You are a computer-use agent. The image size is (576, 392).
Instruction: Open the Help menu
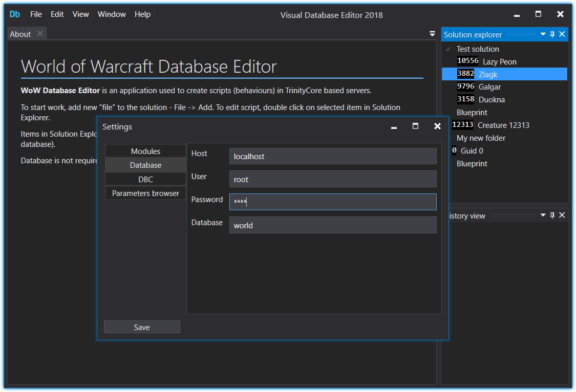click(142, 14)
